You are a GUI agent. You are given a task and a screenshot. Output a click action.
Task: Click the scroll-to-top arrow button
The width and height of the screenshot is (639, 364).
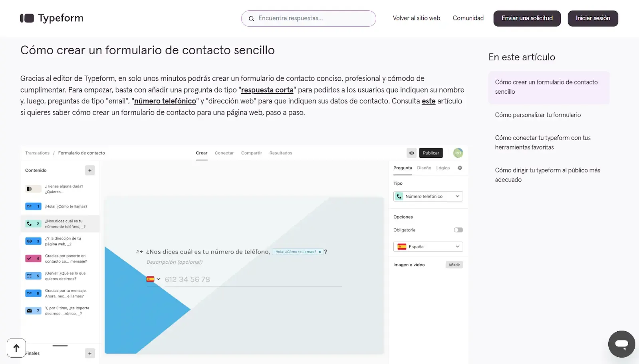tap(16, 348)
